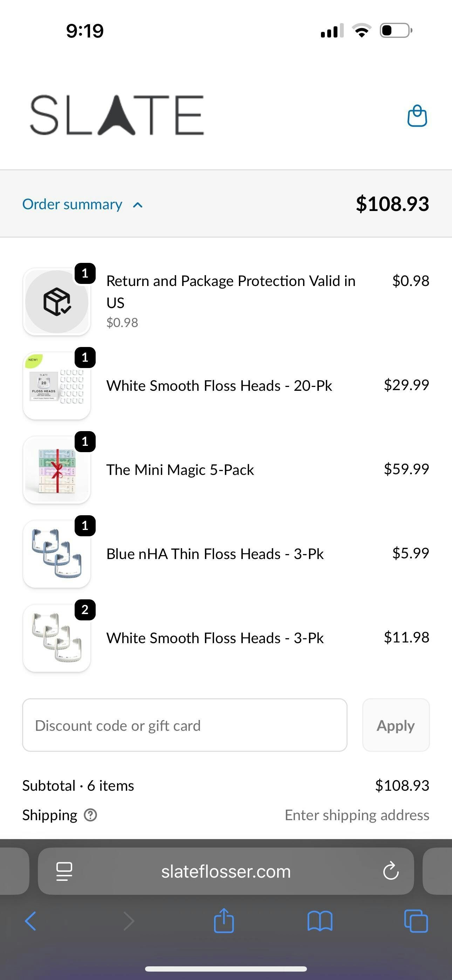Tap Blue nHA Thin Floss Heads thumbnail
This screenshot has width=452, height=980.
point(57,554)
